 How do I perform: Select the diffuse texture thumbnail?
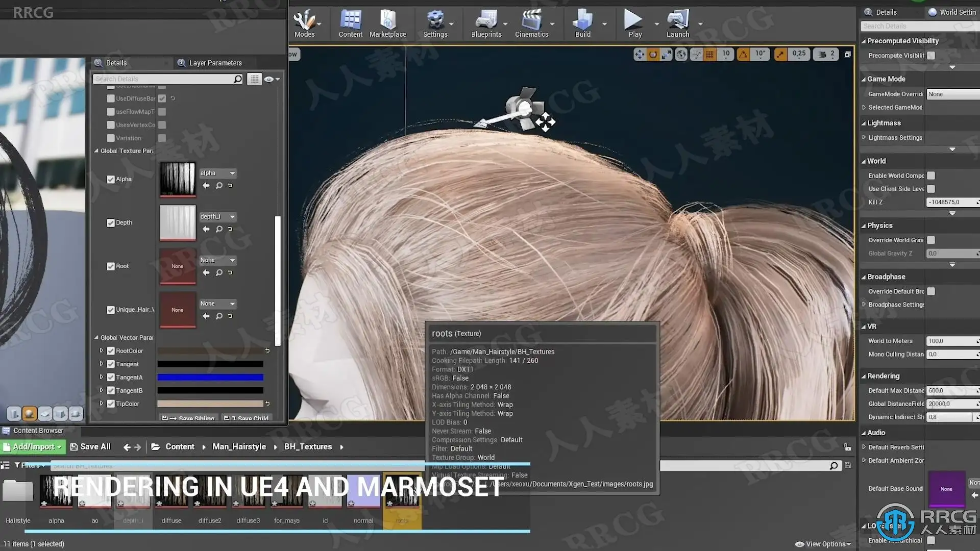point(171,492)
